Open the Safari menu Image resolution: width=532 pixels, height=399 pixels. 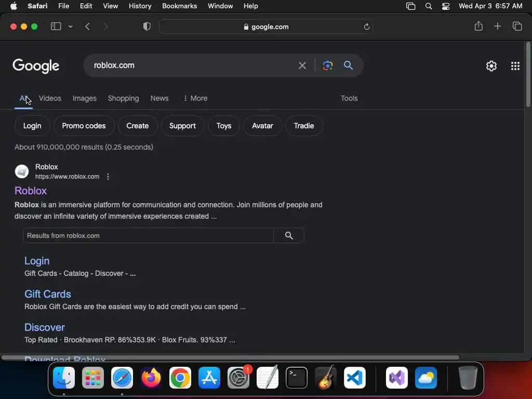pyautogui.click(x=37, y=6)
